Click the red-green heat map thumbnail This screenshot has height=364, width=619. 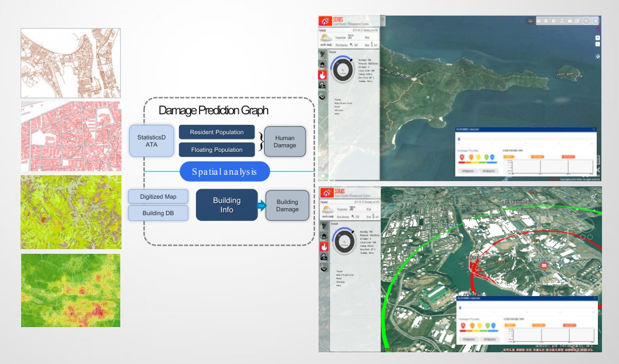[x=70, y=290]
